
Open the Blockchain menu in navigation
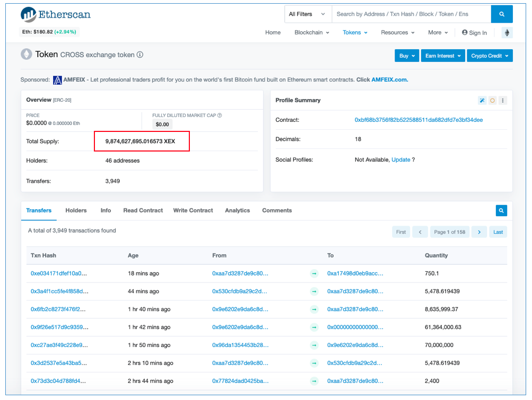[x=311, y=32]
